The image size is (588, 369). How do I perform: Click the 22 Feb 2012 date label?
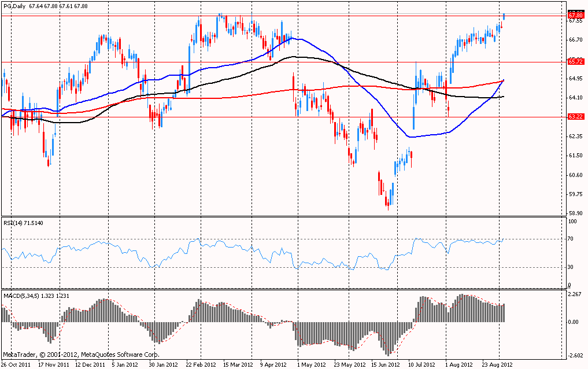(199, 365)
